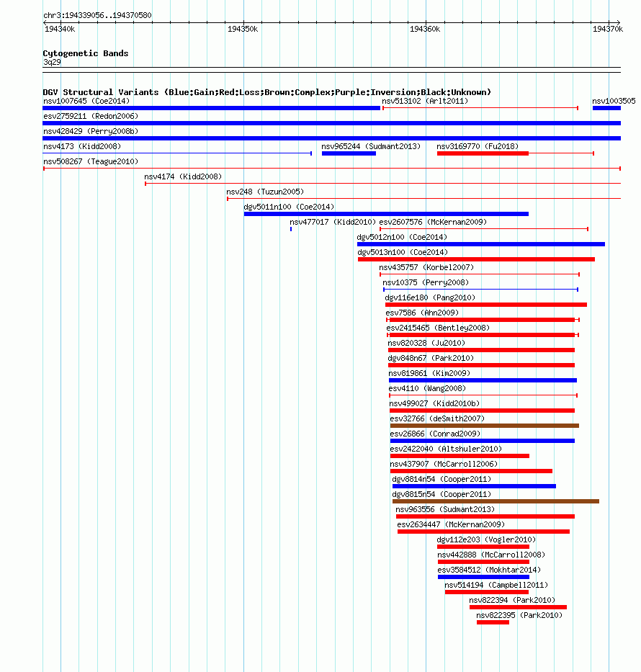Select the dgv8814n54 (Cooper2011) label
Image resolution: width=641 pixels, height=672 pixels.
441,479
